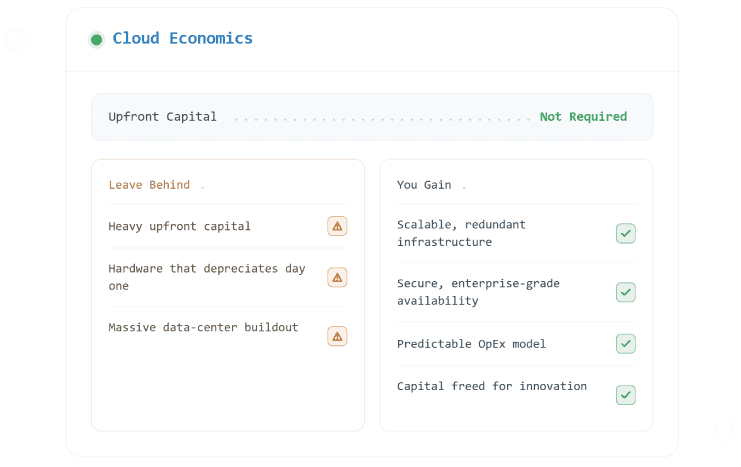Viewport: 741px width, 467px height.
Task: Click the green status dot near Cloud Economics
Action: (96, 40)
